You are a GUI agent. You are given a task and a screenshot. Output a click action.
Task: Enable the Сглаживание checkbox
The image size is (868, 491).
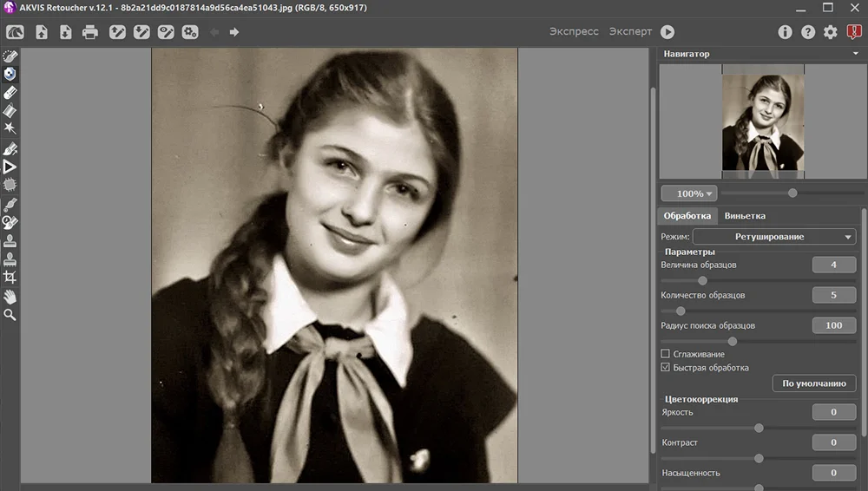click(666, 354)
